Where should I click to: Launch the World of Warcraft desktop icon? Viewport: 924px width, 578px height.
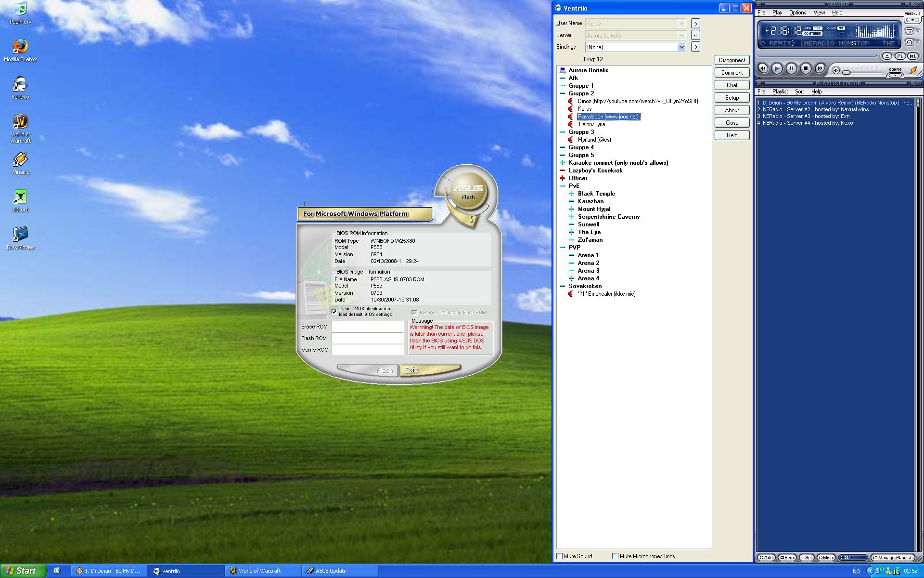coord(20,129)
